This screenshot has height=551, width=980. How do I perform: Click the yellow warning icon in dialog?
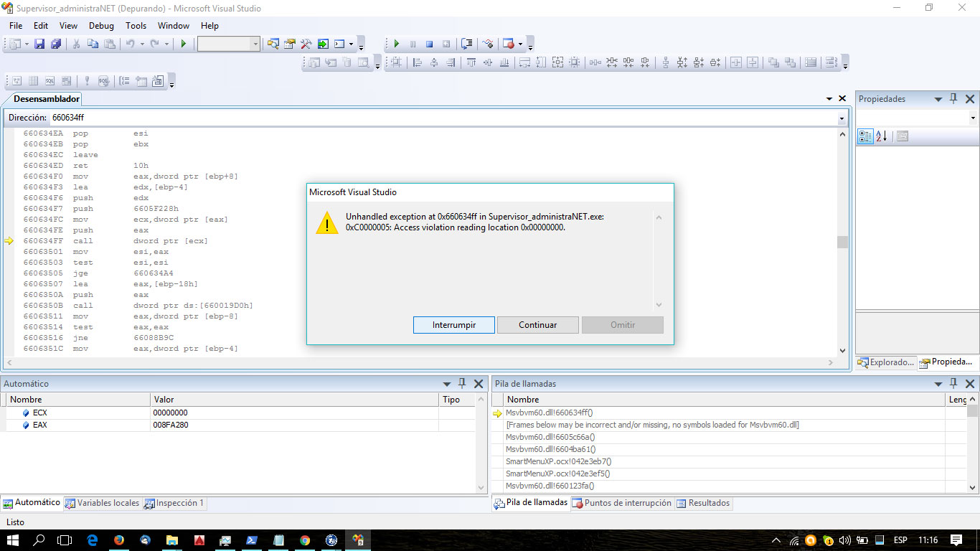pos(327,222)
